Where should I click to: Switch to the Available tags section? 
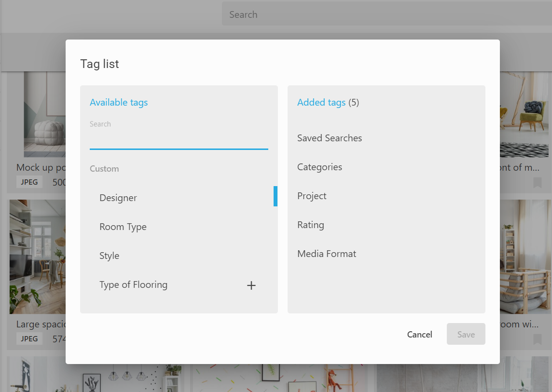[x=119, y=102]
